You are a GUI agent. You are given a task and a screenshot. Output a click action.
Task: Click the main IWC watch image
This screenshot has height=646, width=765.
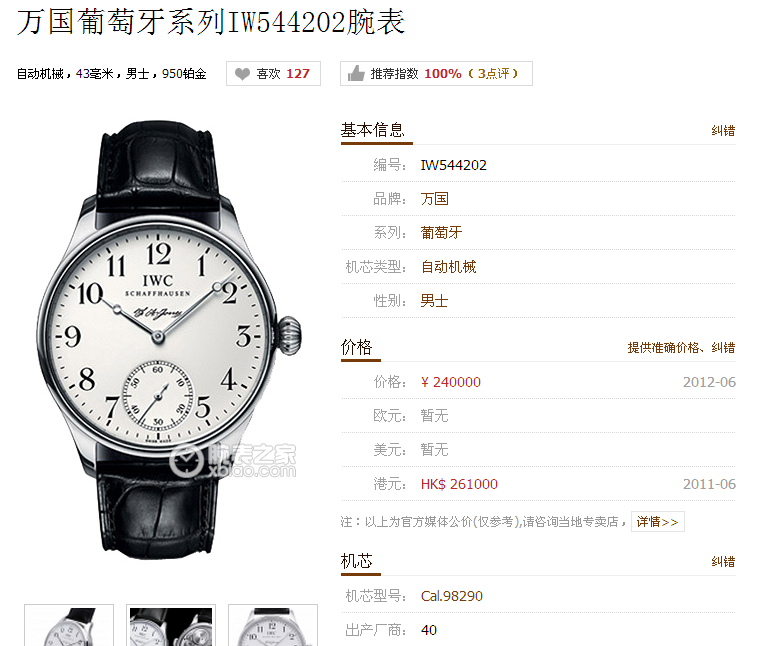click(169, 340)
